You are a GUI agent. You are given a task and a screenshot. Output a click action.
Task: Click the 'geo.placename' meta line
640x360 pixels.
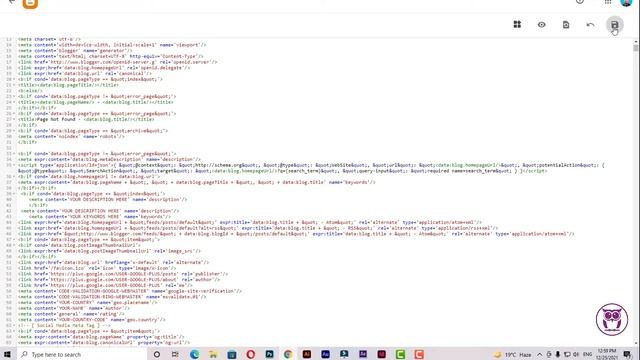point(87,302)
